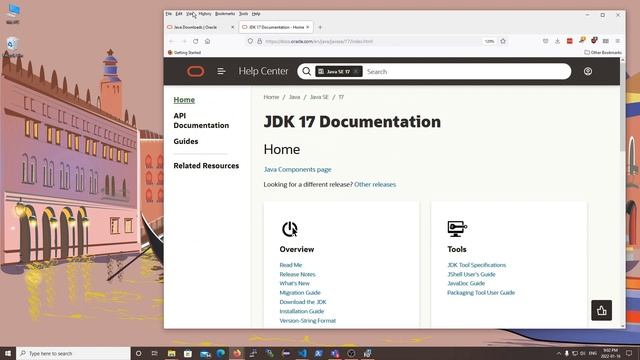The image size is (640, 360).
Task: Click the Oracle logo icon
Action: (x=196, y=71)
